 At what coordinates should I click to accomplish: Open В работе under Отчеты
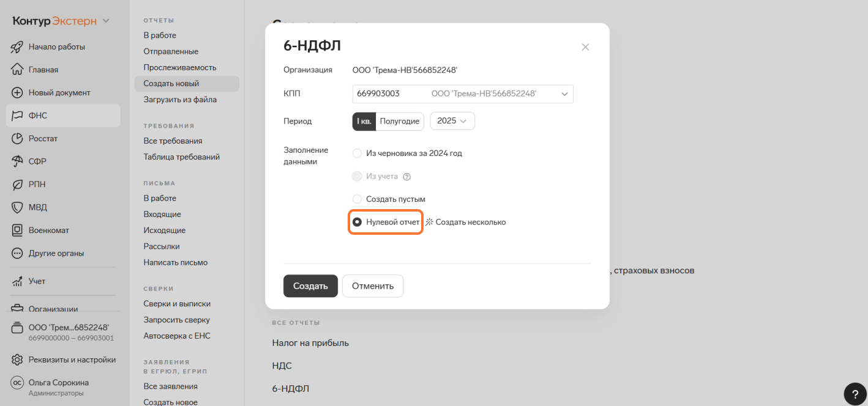pyautogui.click(x=160, y=35)
